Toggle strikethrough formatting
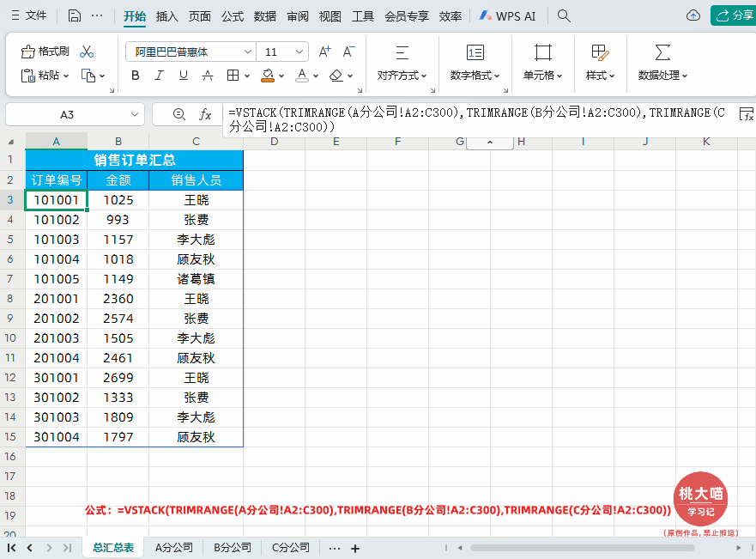756x559 pixels. coord(208,76)
